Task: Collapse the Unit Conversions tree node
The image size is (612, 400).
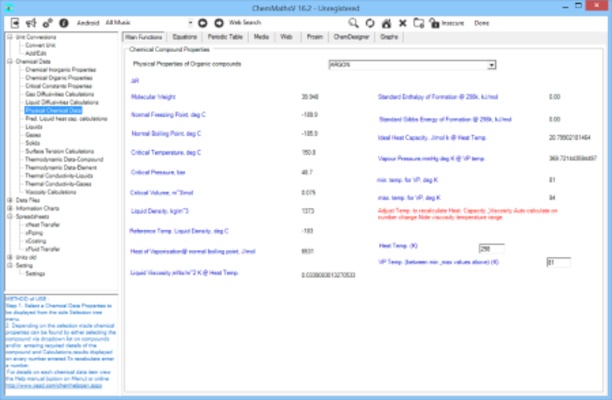Action: coord(10,37)
